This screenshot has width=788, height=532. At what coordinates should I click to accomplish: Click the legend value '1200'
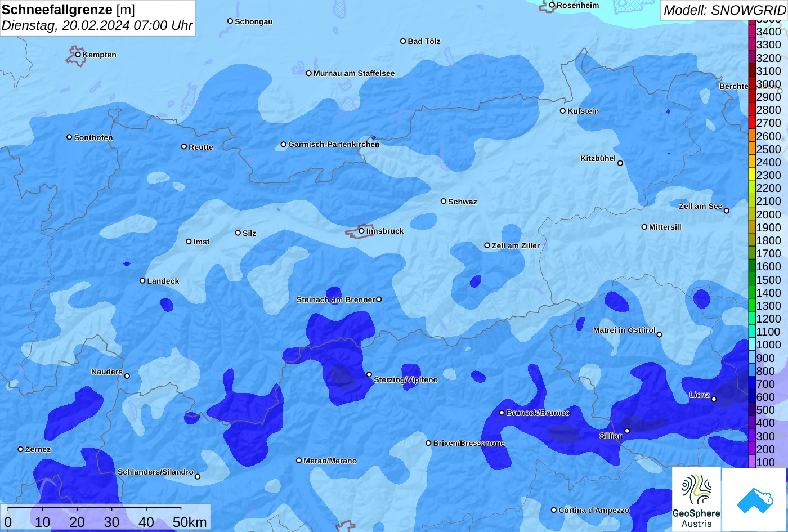tap(769, 319)
